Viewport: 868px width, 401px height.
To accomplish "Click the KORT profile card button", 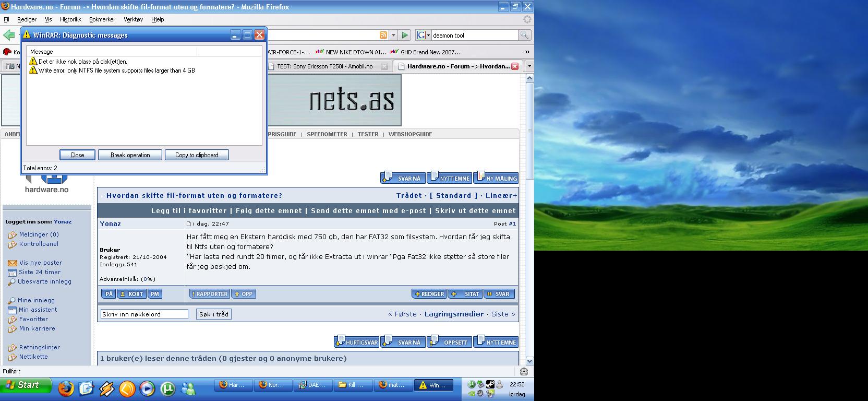I will click(x=131, y=294).
